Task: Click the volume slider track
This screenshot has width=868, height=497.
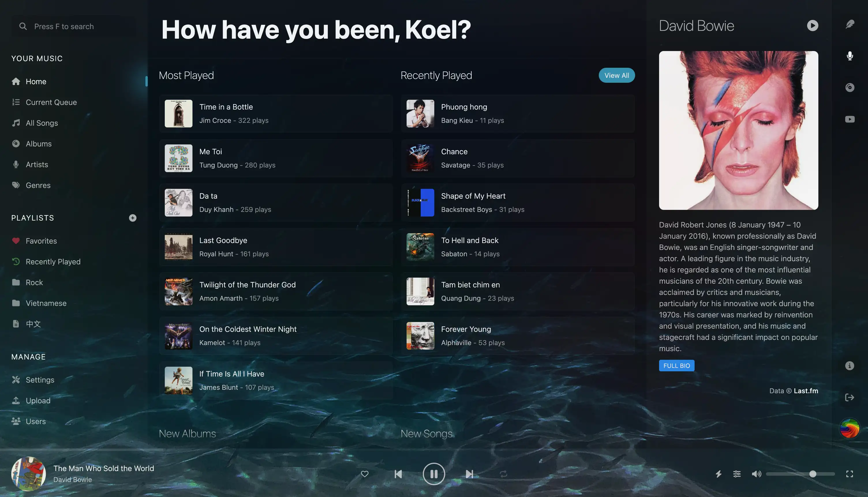Action: coord(786,474)
